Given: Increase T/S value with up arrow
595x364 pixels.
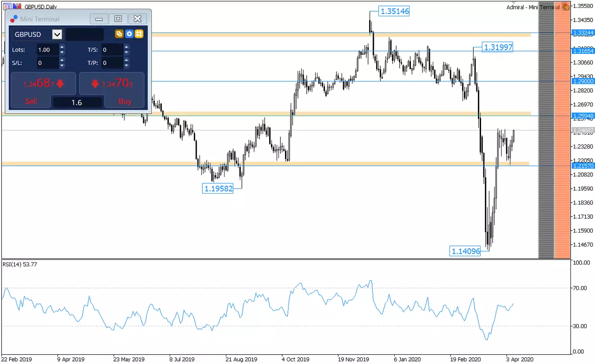Looking at the screenshot, I should pyautogui.click(x=126, y=47).
